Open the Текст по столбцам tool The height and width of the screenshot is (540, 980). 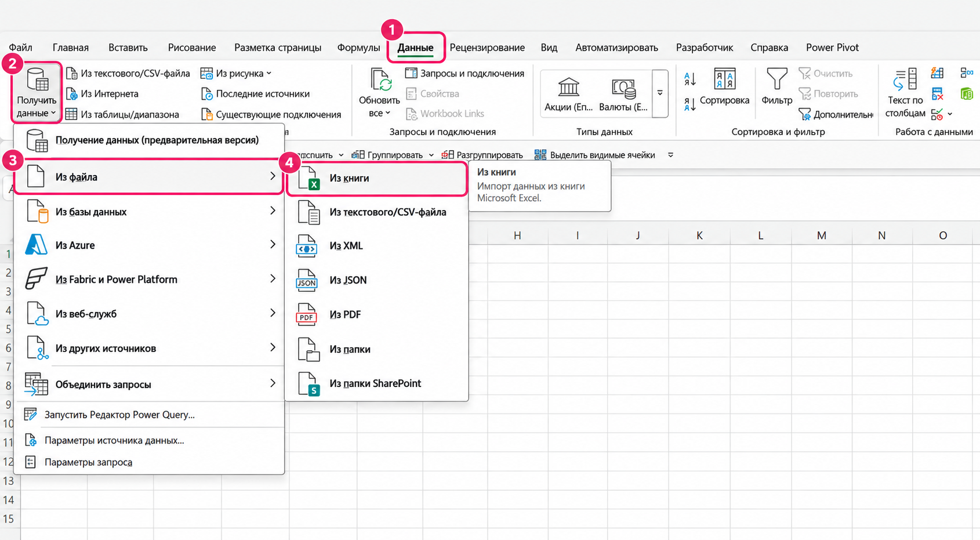click(x=905, y=93)
